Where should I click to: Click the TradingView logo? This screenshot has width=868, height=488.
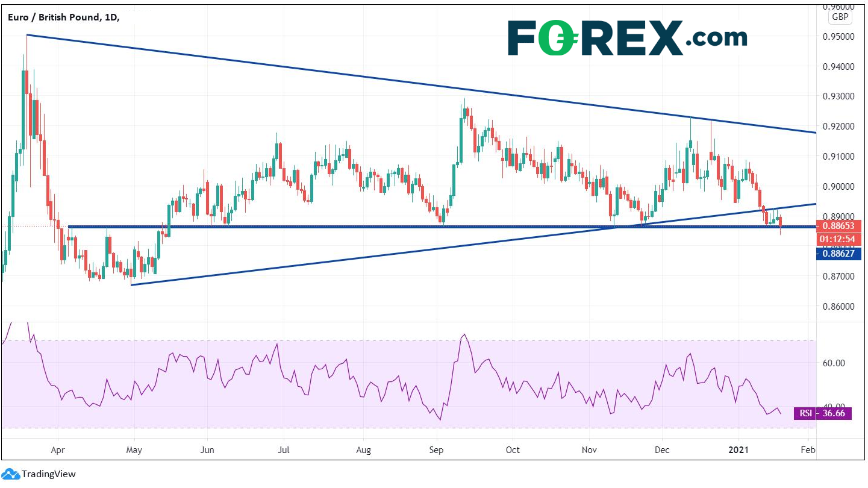click(39, 474)
